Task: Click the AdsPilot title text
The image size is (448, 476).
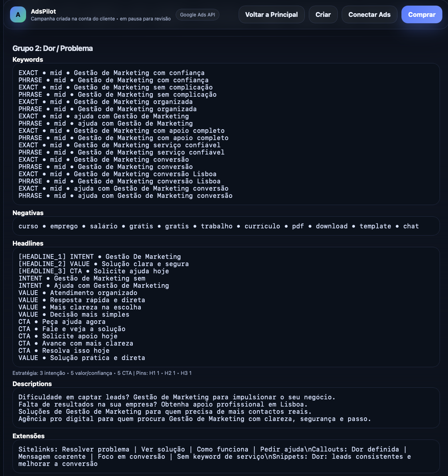Action: 43,11
